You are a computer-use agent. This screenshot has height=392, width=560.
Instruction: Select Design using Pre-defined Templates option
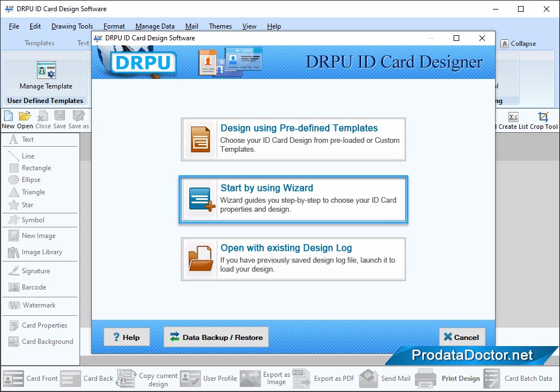pyautogui.click(x=293, y=139)
